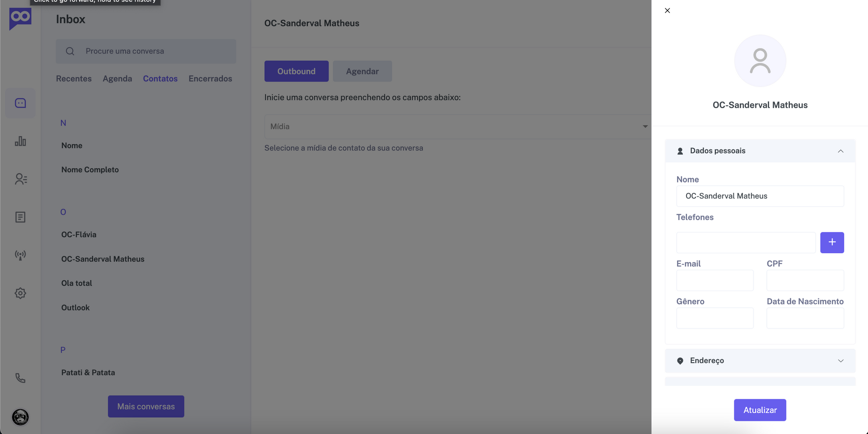Open contact 'Patati & Patata'

88,373
